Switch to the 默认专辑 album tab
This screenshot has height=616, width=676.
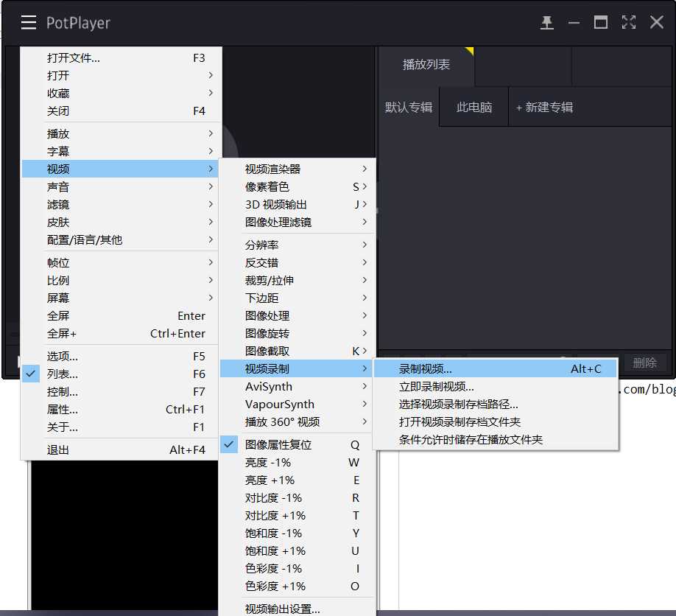click(x=409, y=107)
